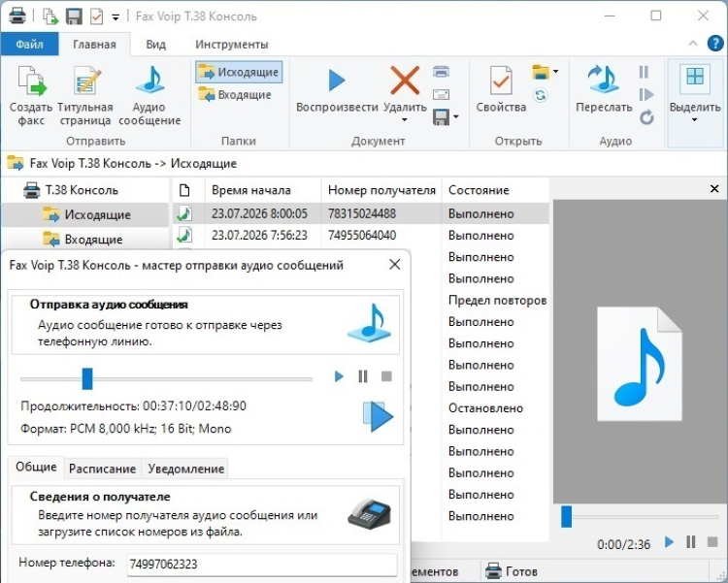Stop audio in the preview pane
The image size is (728, 583).
(x=712, y=542)
